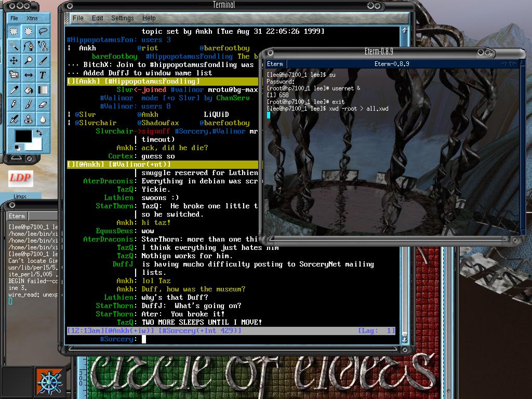Click the Linux label under LDP icon
Screen dimensions: 532x399
coord(20,196)
